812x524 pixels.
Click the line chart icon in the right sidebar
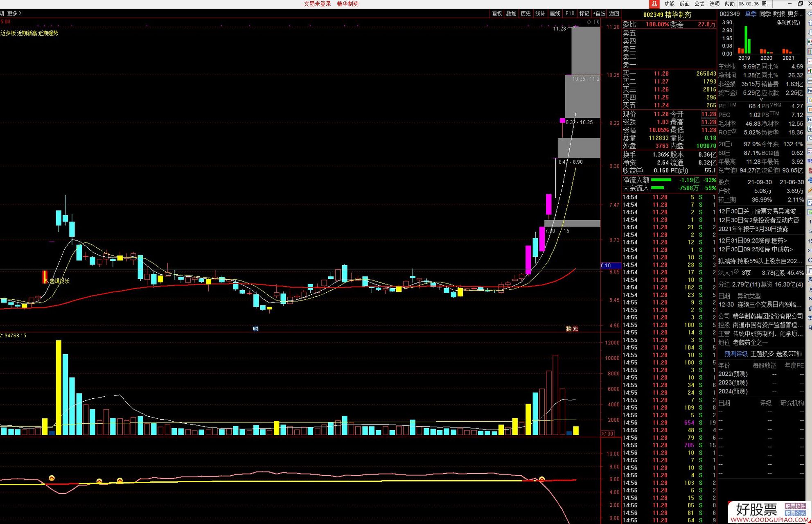tap(810, 61)
